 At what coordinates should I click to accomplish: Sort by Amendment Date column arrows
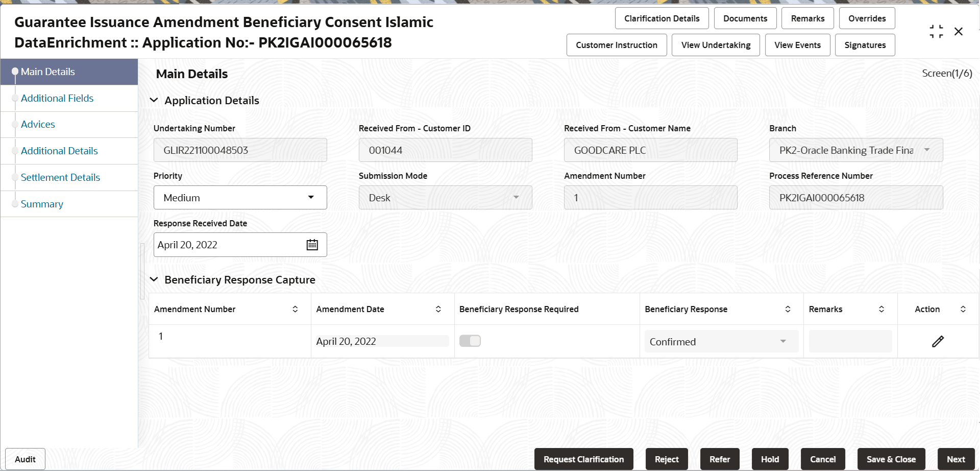point(438,309)
